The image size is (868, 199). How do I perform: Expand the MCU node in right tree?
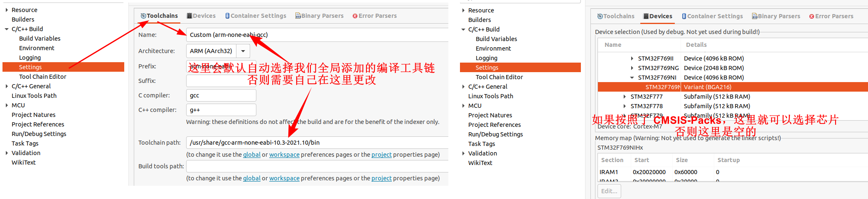[x=463, y=106]
